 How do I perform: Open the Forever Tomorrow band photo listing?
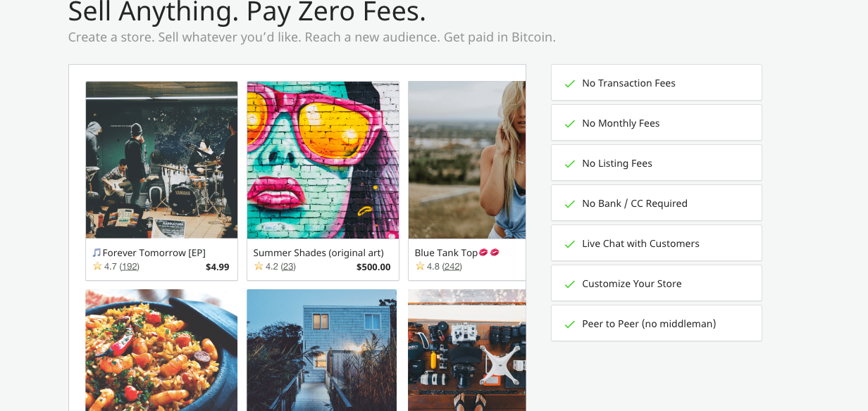161,160
